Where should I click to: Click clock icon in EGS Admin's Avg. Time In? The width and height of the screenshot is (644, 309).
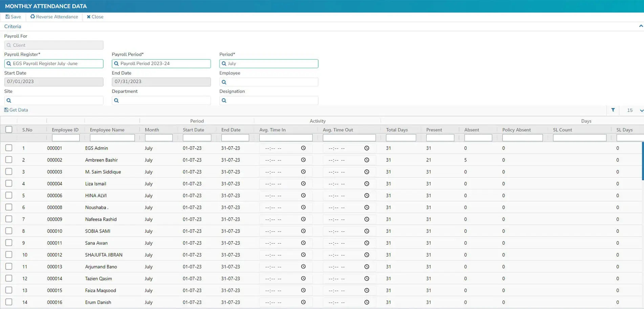(303, 148)
